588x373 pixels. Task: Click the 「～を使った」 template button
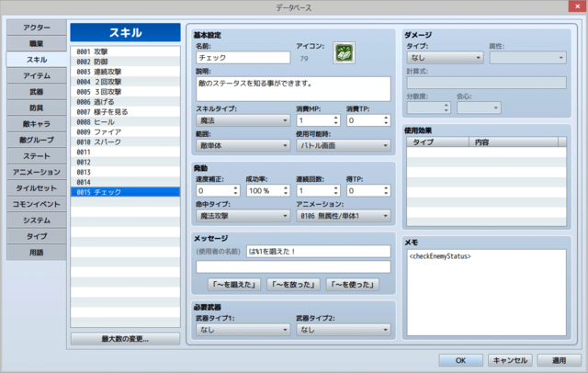point(353,285)
